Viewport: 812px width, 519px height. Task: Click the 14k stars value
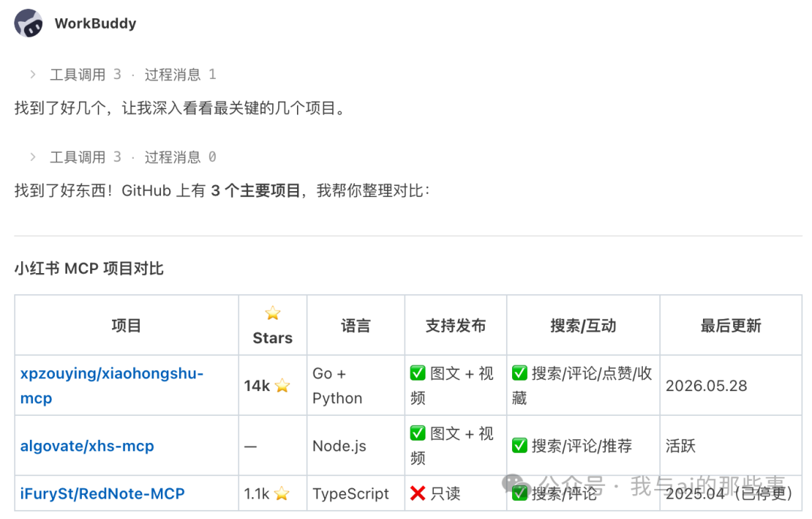(257, 386)
